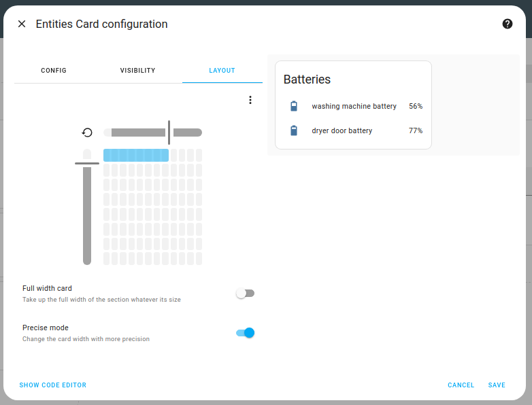Click the highlighted blue grid cells

pos(136,155)
